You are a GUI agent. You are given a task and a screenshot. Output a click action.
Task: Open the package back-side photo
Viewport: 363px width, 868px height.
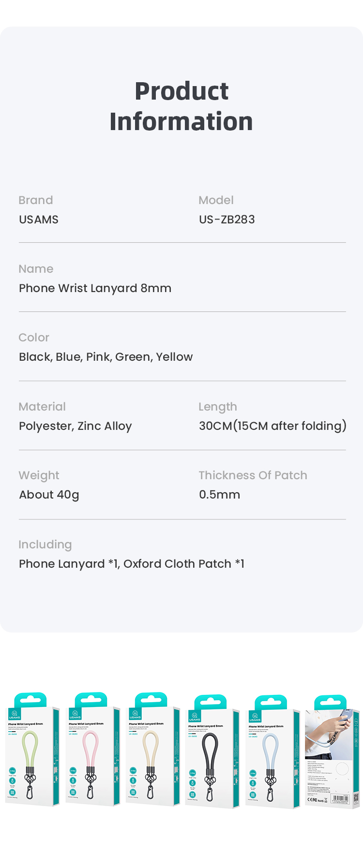[332, 752]
